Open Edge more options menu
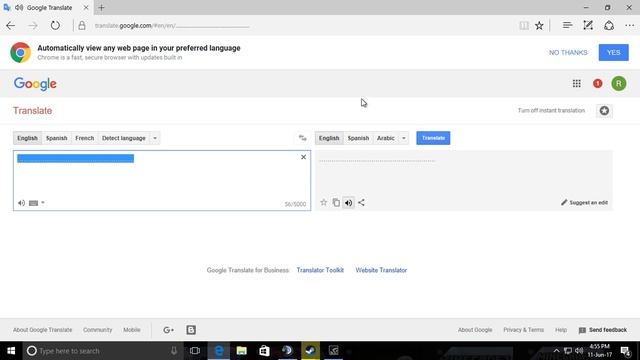The width and height of the screenshot is (640, 360). [x=629, y=26]
